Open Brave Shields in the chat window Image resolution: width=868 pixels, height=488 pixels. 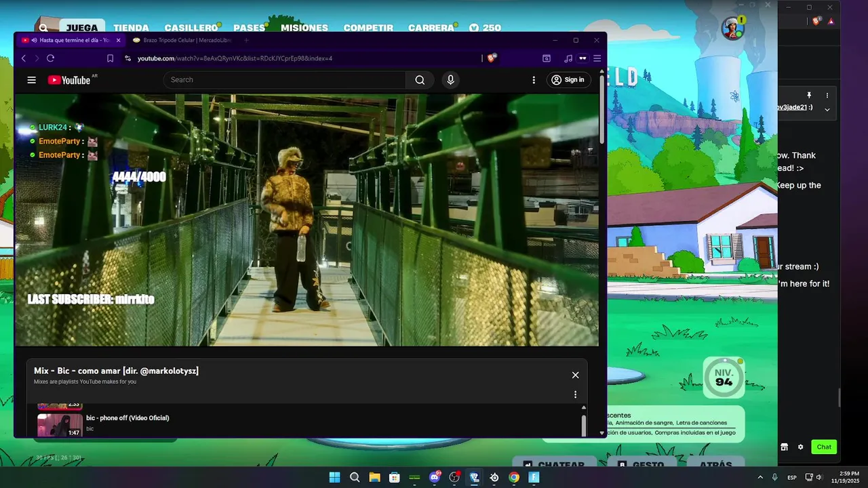click(x=816, y=21)
